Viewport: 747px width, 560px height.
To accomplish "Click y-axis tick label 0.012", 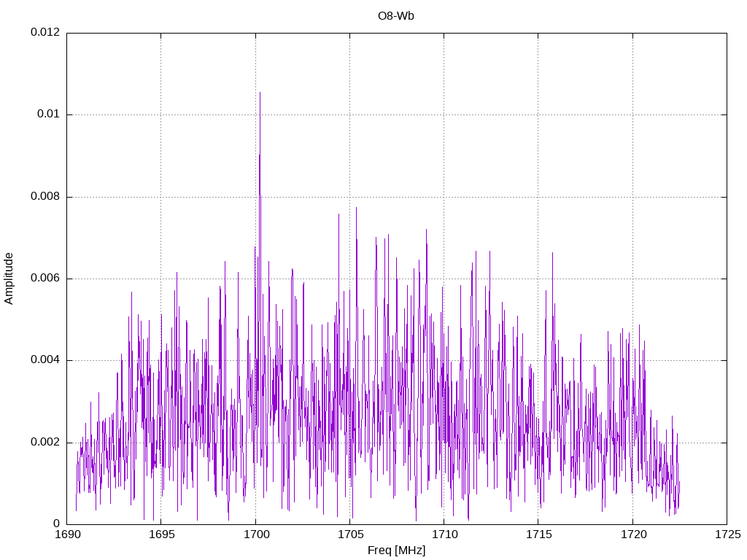I will [45, 32].
